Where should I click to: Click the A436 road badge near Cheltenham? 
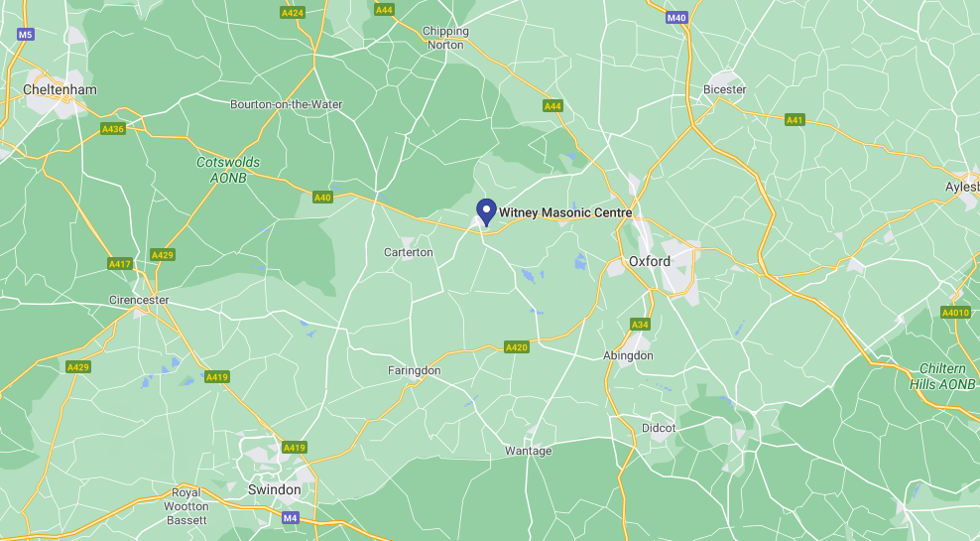click(x=113, y=129)
